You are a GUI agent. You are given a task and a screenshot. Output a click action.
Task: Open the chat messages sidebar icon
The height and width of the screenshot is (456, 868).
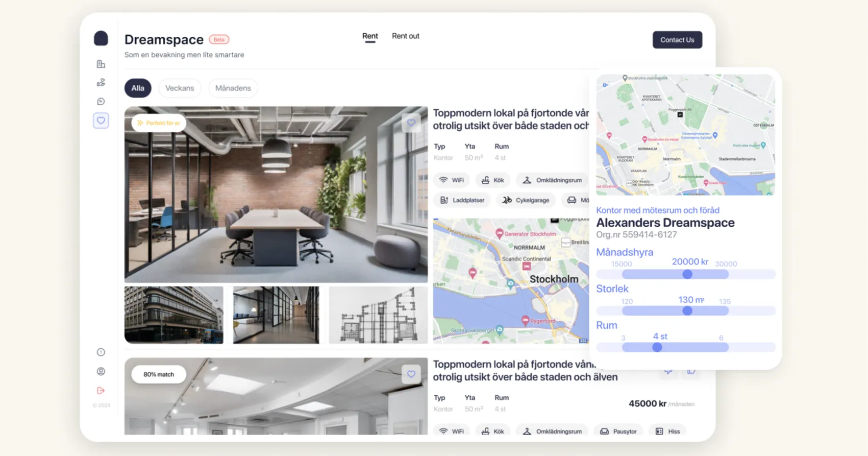click(101, 101)
